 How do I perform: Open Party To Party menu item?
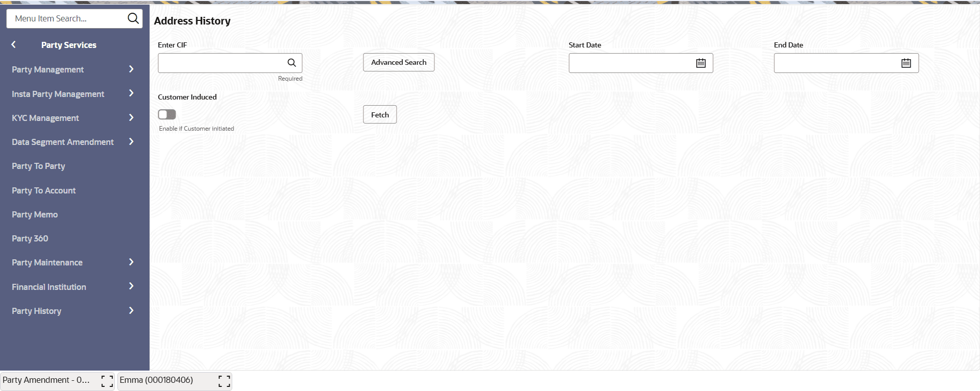38,166
